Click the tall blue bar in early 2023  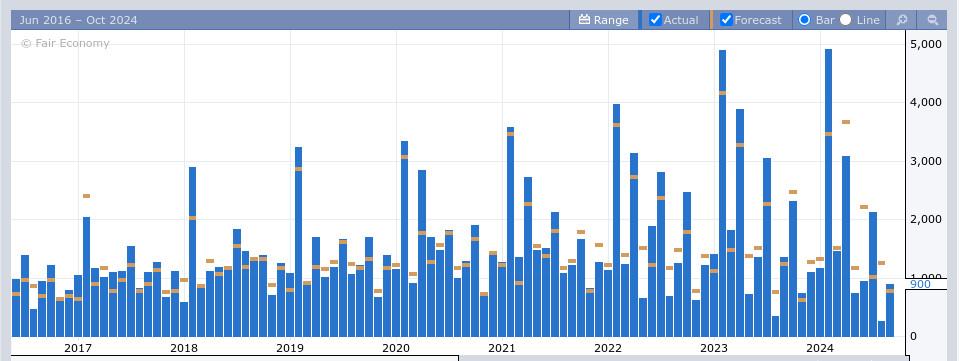coord(722,193)
